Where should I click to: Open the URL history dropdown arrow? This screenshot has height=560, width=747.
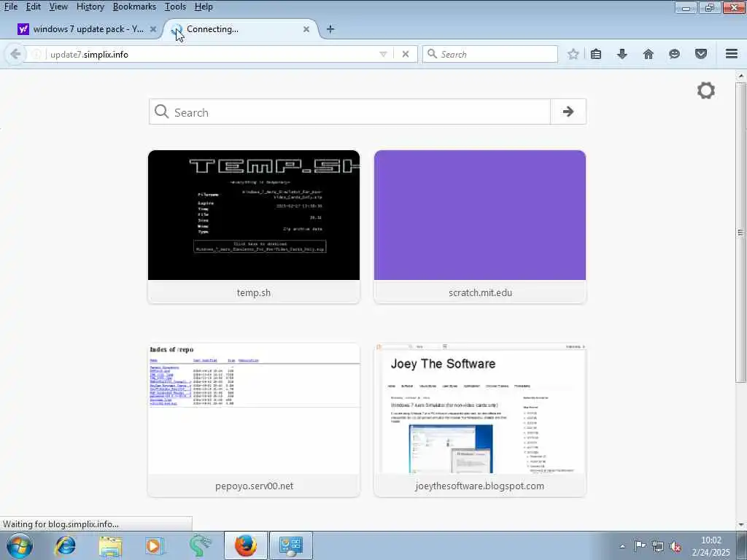[x=383, y=54]
